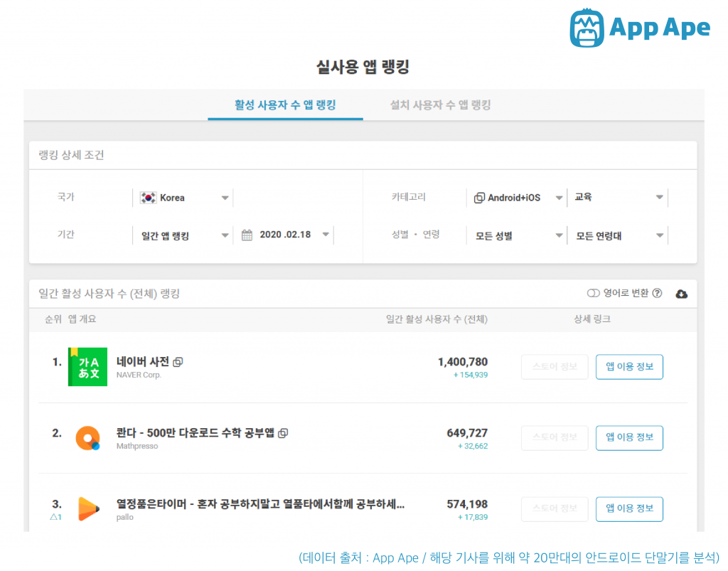
Task: Click the calendar icon beside 2020.02.18
Action: coord(247,235)
